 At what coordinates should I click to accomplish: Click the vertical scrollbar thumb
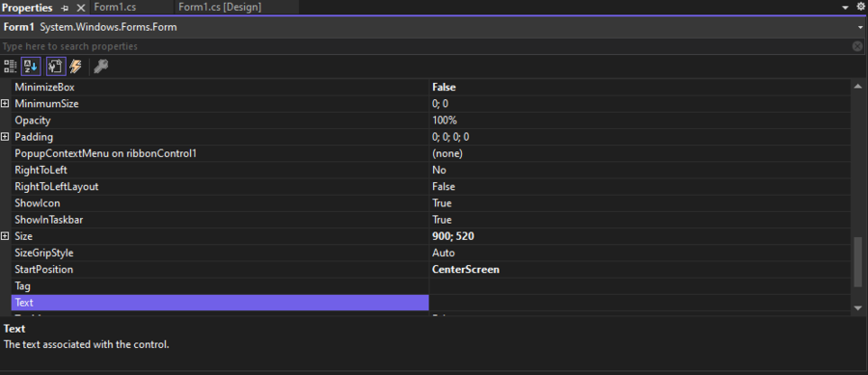pyautogui.click(x=858, y=262)
